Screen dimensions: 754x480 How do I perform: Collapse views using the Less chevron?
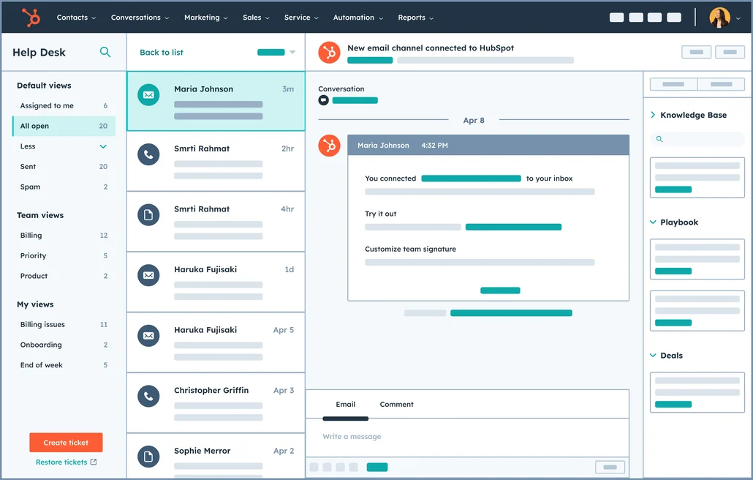pos(103,146)
